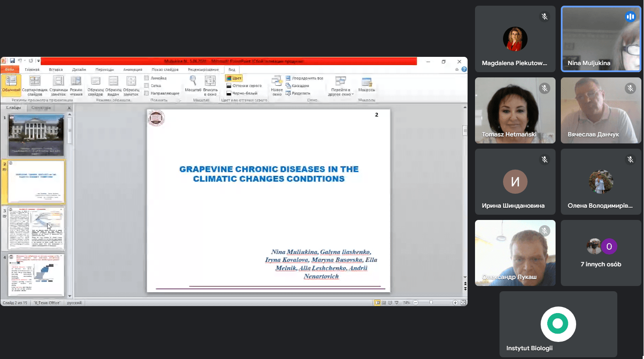The height and width of the screenshot is (359, 644).
Task: Select Instytut Biologii participant tile
Action: [558, 324]
